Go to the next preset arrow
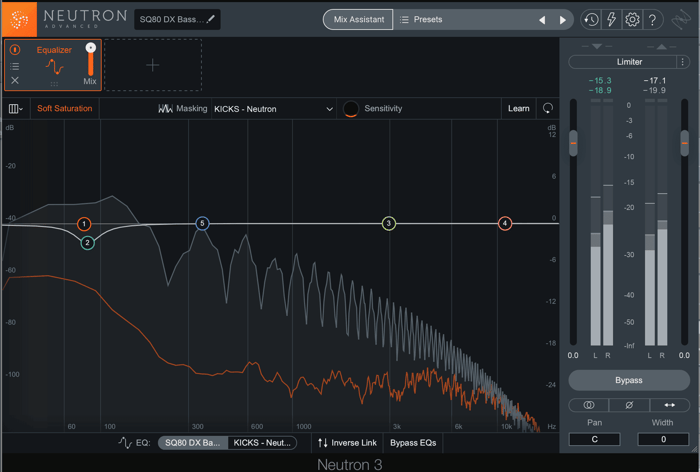700x472 pixels. (x=562, y=20)
